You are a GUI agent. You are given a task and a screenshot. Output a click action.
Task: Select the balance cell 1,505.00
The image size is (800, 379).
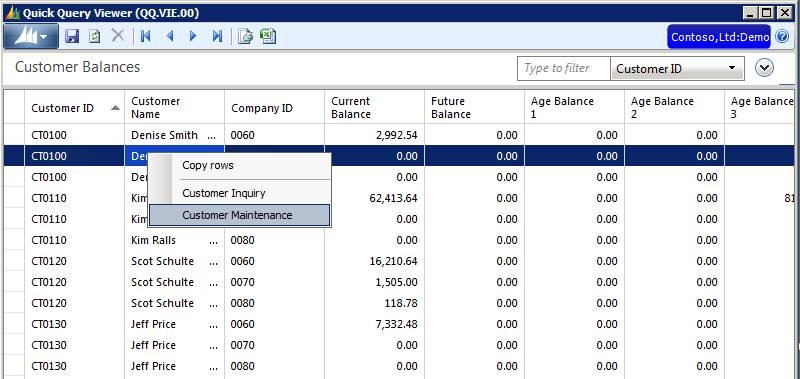pos(374,282)
